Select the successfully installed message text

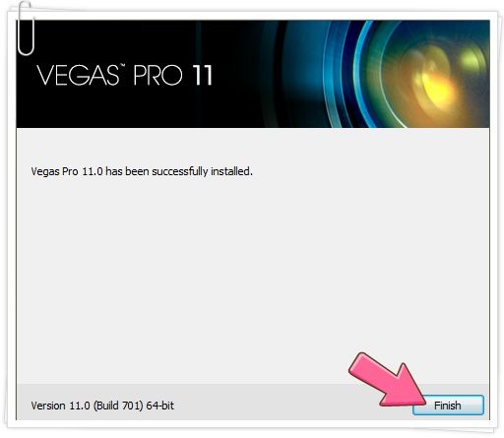tap(142, 171)
